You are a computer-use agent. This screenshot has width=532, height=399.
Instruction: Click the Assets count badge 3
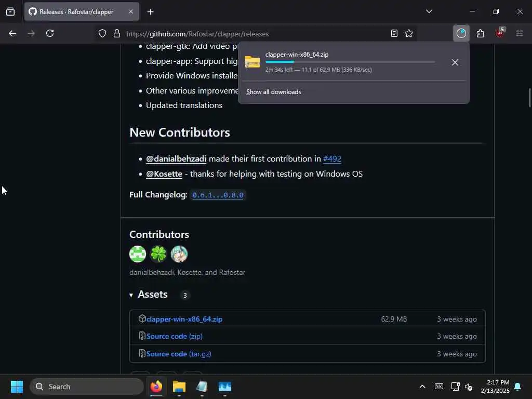185,296
